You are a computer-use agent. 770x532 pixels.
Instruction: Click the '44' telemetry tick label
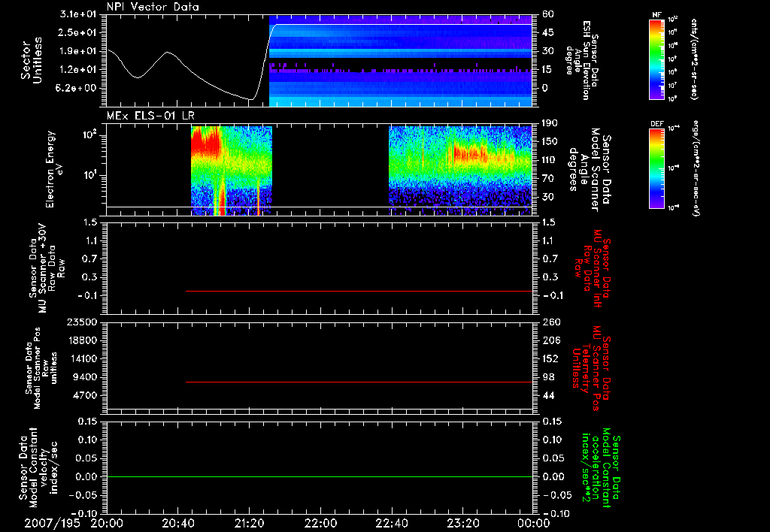(x=548, y=395)
